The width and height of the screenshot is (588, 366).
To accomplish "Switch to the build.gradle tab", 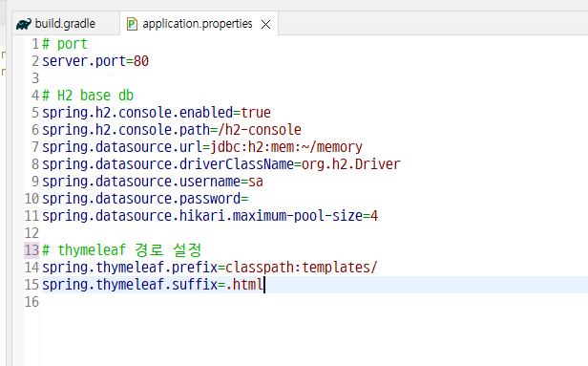I will coord(65,24).
